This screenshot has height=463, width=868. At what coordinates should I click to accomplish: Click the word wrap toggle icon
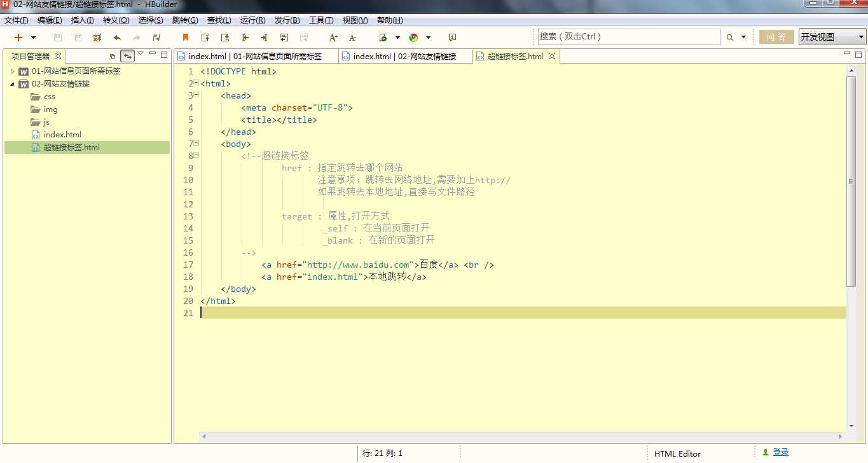coord(284,38)
